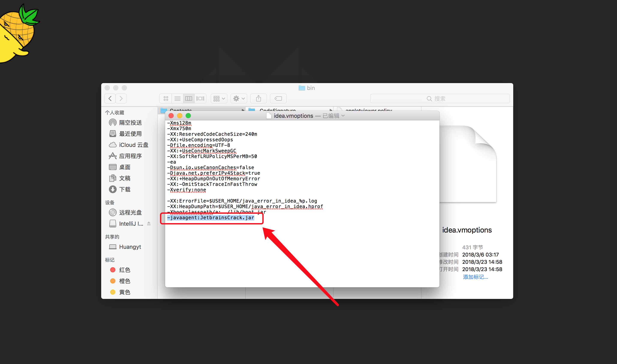
Task: Open Recents (最近使用) in sidebar
Action: [x=130, y=134]
